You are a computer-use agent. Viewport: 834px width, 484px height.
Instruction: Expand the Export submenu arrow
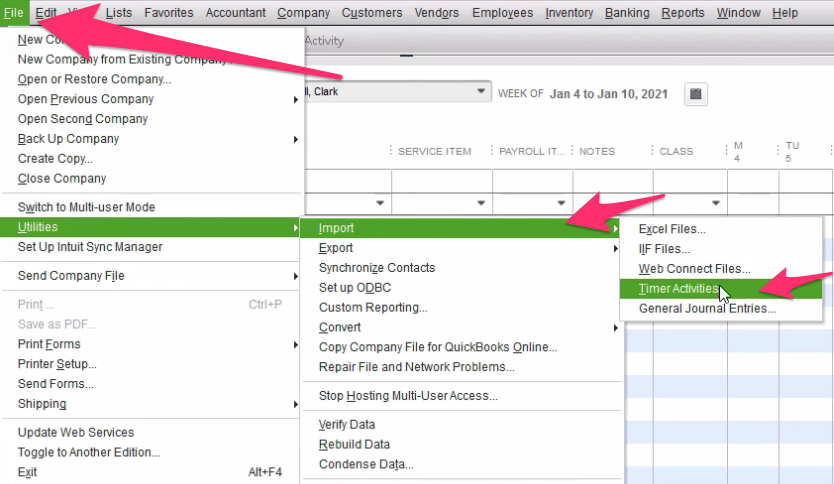[615, 248]
